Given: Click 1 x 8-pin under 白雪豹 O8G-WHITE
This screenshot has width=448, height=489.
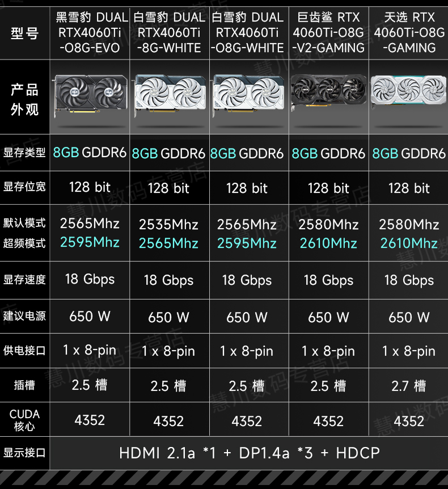Looking at the screenshot, I should 247,351.
